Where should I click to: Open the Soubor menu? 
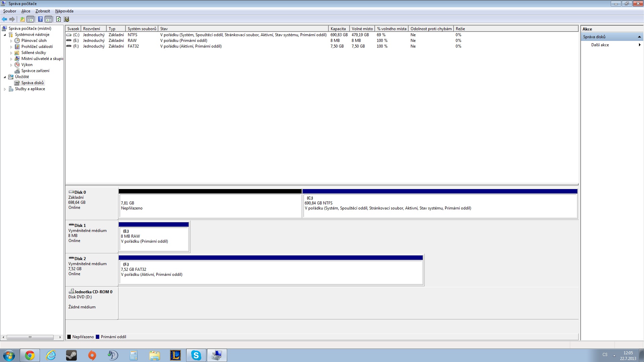10,11
